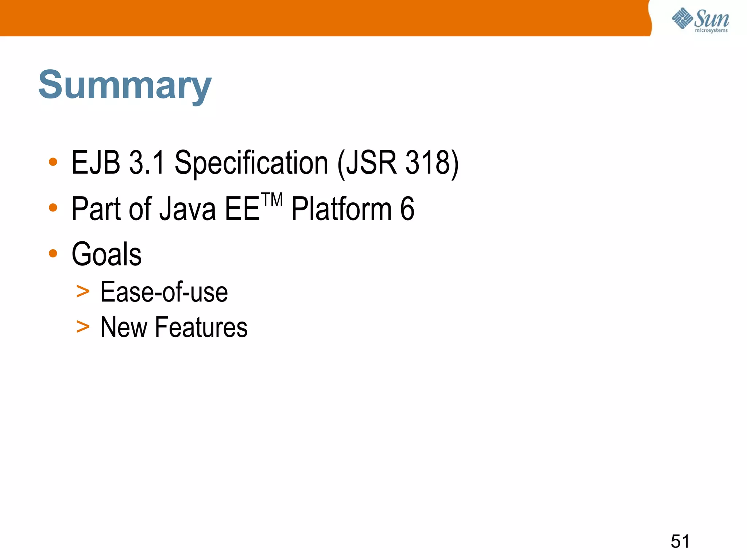Click the '(JSR 318)' reference text

[x=398, y=163]
